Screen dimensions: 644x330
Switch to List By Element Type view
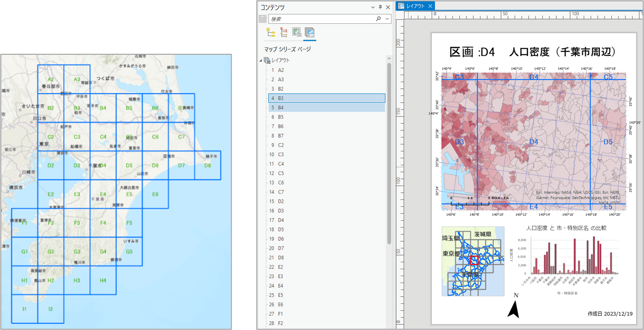(x=284, y=33)
